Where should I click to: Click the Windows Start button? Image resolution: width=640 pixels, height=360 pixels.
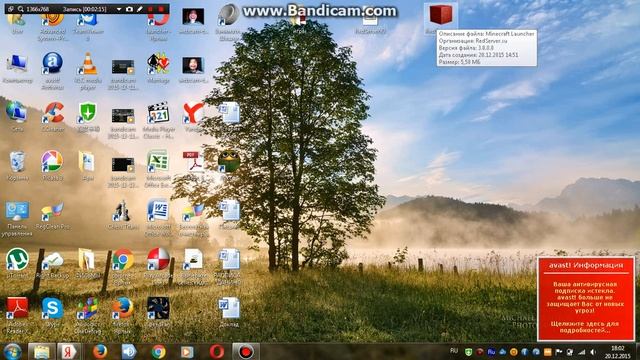coord(13,351)
